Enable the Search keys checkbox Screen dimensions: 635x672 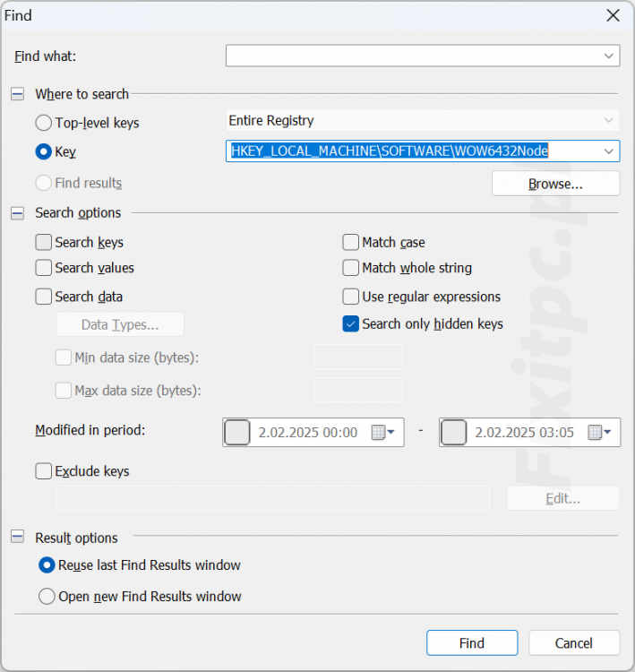click(44, 242)
